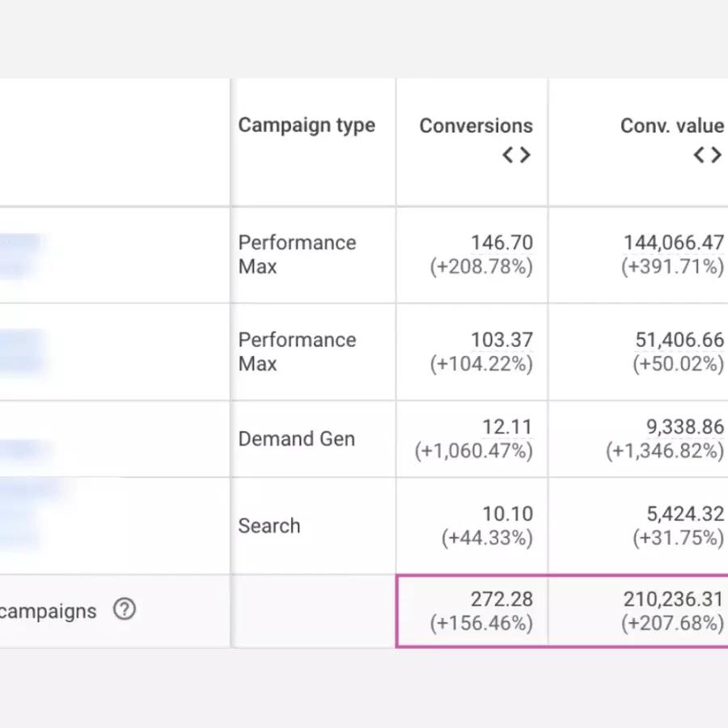Select the 103.37 conversions value
Image resolution: width=728 pixels, height=728 pixels.
pyautogui.click(x=502, y=340)
